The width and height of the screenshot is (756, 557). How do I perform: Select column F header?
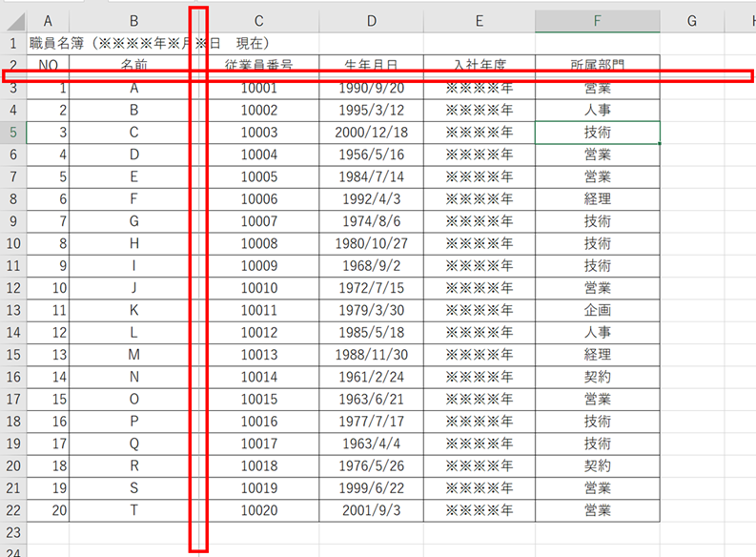[597, 21]
